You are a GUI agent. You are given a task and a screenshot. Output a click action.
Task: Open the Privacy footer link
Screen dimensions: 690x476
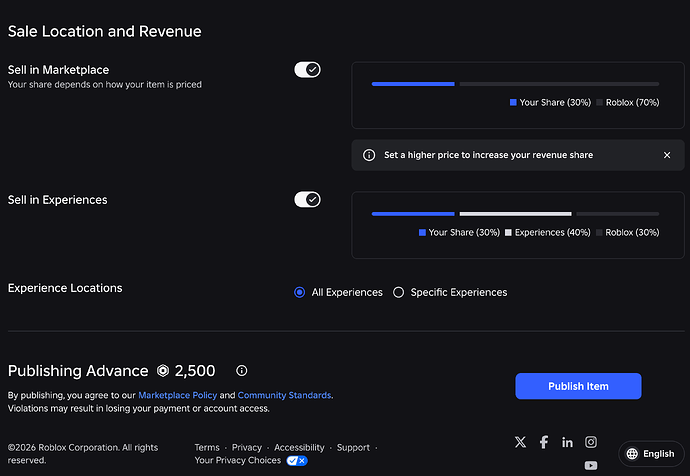[x=246, y=447]
